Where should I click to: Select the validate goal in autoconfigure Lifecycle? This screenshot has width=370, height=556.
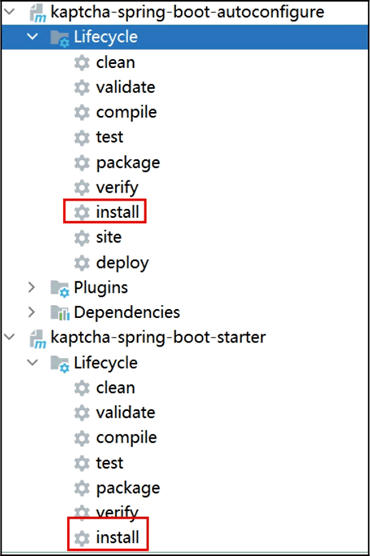(x=126, y=87)
